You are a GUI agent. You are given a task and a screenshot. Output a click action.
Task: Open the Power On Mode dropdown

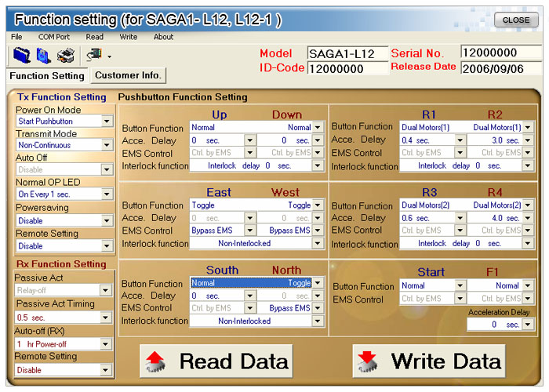tap(107, 122)
